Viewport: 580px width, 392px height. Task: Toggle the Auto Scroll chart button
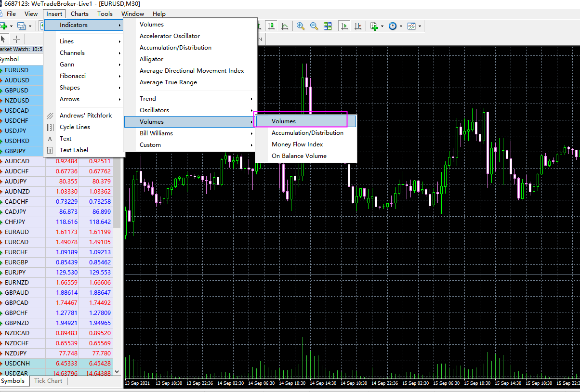tap(344, 26)
